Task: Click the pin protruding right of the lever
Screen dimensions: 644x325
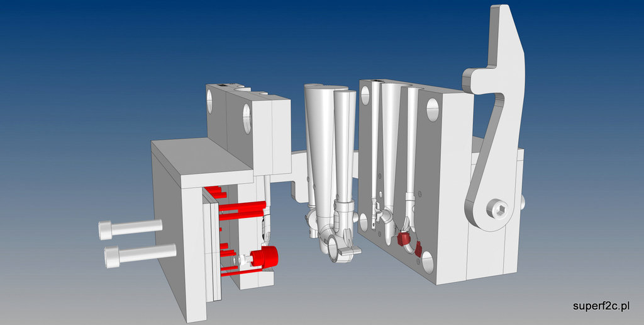Action: pos(524,202)
